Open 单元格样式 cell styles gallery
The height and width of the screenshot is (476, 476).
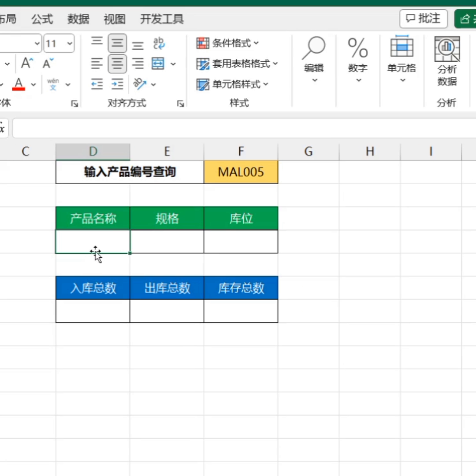pos(231,84)
